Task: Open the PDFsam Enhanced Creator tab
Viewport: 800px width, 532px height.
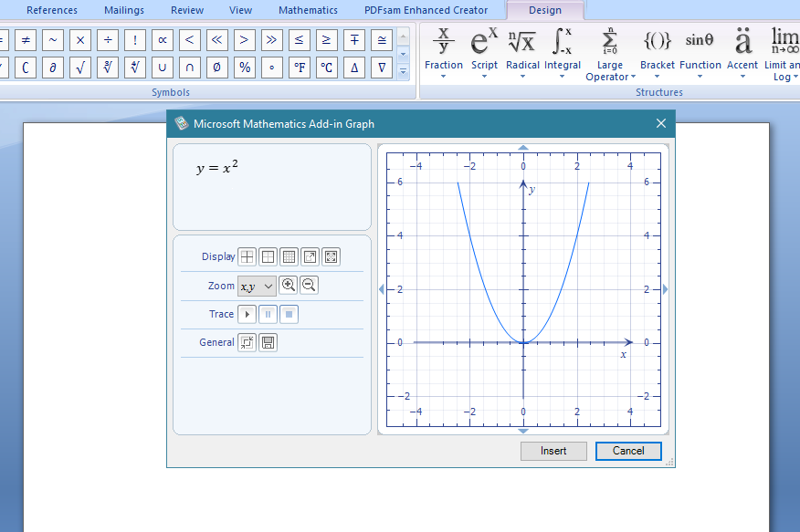Action: pyautogui.click(x=426, y=10)
